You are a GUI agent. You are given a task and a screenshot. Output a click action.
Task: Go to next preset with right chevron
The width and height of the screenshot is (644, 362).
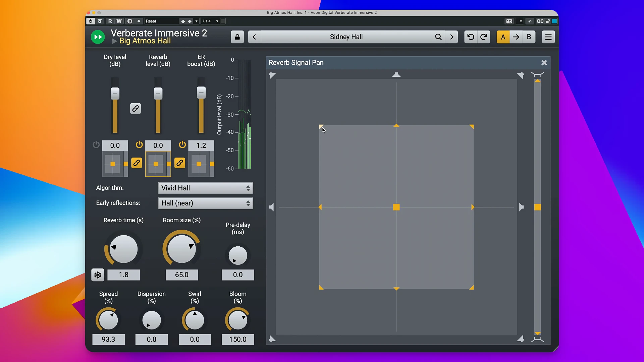click(452, 37)
